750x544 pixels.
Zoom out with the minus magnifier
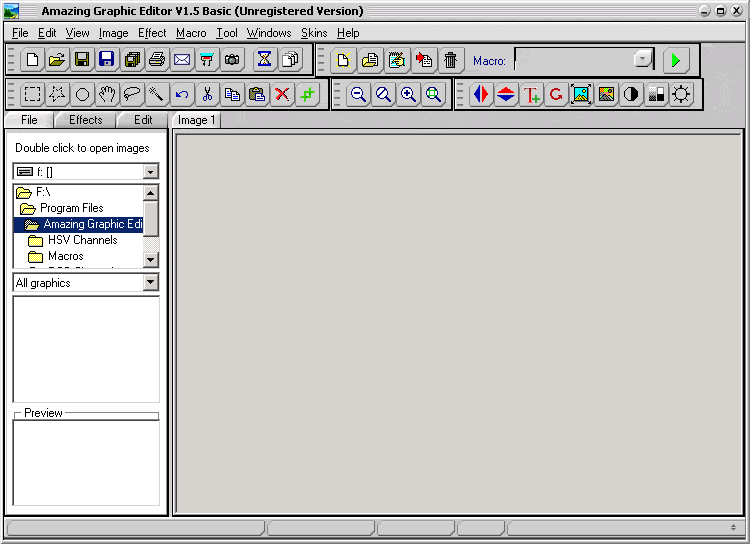tap(358, 94)
